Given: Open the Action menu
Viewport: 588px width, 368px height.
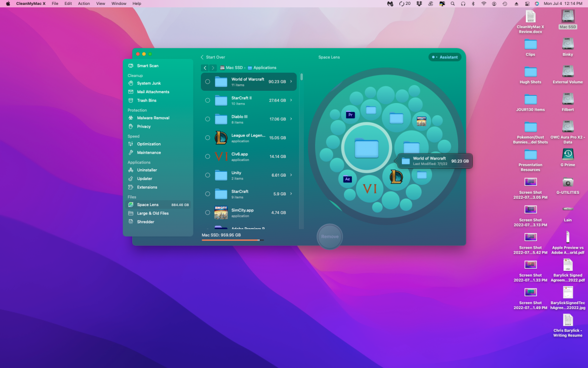Looking at the screenshot, I should (84, 3).
